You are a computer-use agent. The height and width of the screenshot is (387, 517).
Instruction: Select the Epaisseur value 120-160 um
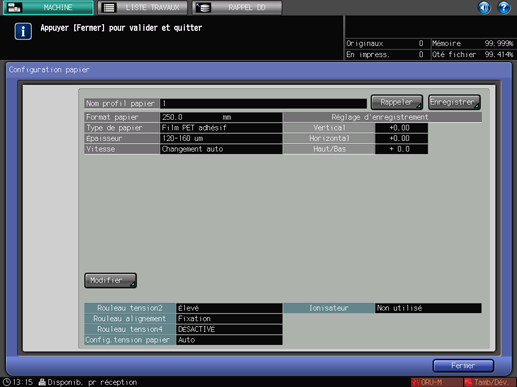pos(221,138)
